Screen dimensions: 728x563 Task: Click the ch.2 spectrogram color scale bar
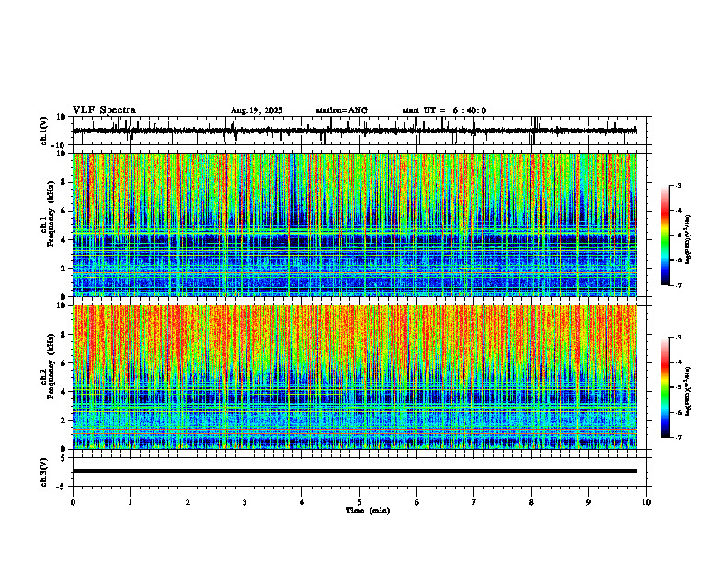(665, 387)
